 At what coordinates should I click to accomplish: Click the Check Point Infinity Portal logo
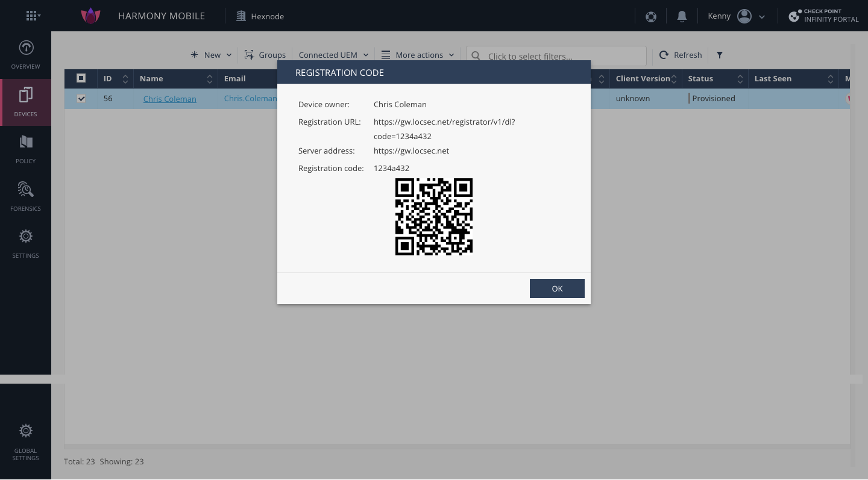point(823,16)
